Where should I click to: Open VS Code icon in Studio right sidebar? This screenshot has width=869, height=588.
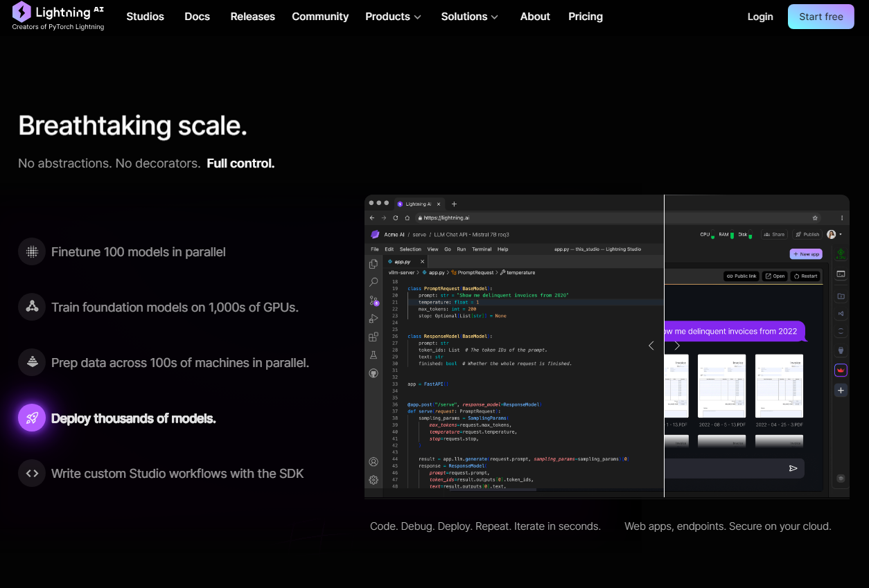841,314
